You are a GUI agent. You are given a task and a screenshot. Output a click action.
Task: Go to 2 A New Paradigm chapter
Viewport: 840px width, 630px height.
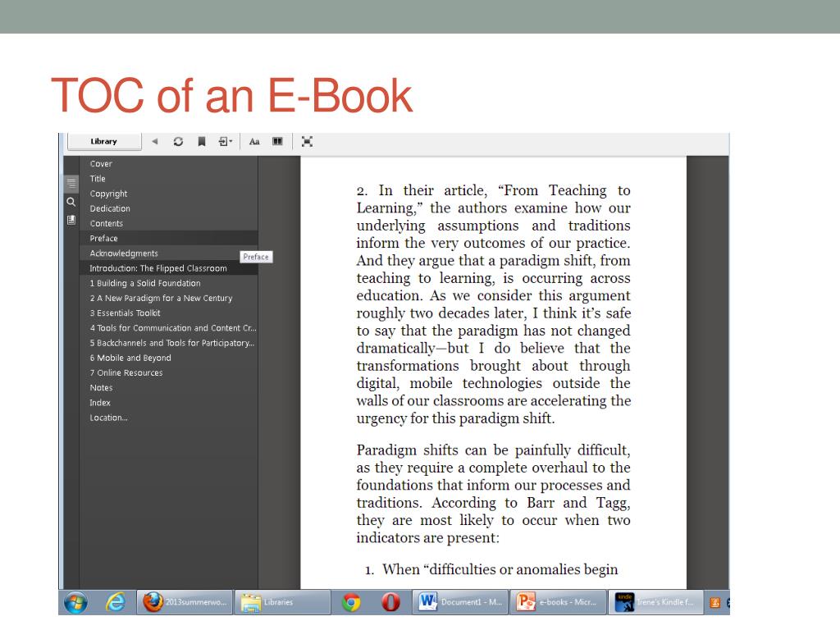point(169,299)
